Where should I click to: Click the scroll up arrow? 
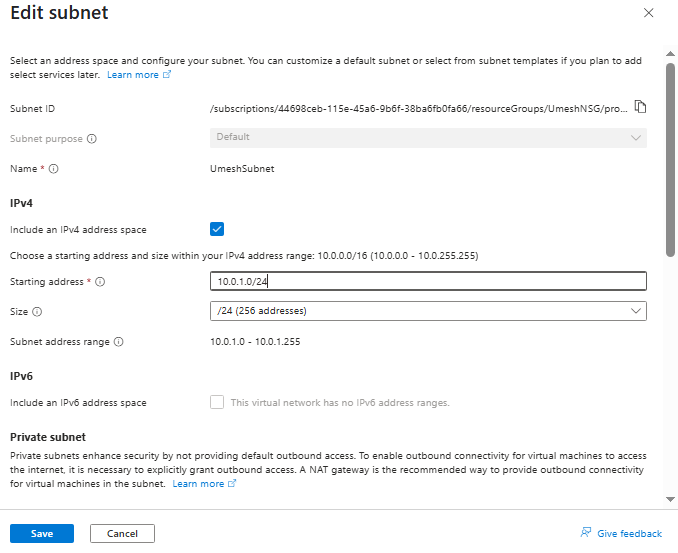point(670,54)
